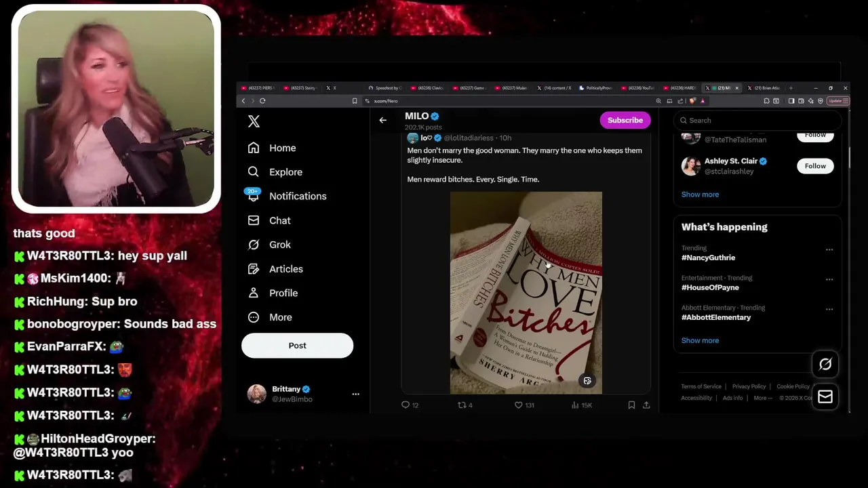Share the post via share icon
The image size is (868, 488).
[x=646, y=405]
